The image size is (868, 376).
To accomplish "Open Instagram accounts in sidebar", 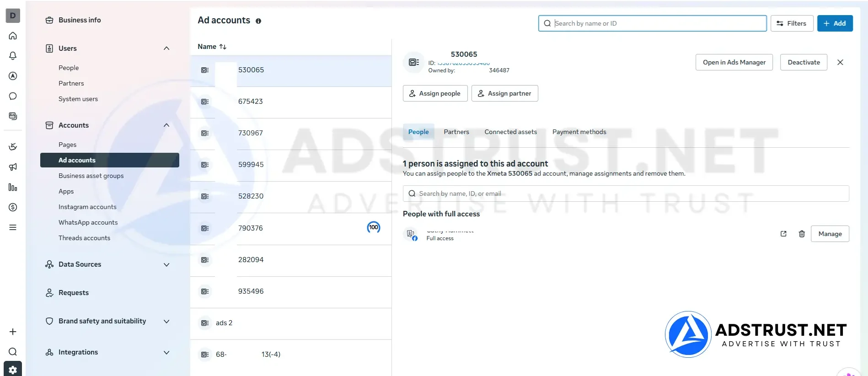I will (x=87, y=207).
